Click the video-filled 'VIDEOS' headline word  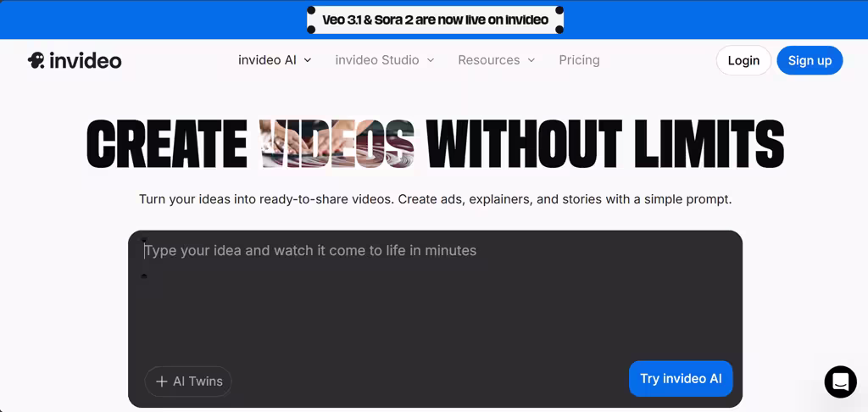tap(337, 144)
